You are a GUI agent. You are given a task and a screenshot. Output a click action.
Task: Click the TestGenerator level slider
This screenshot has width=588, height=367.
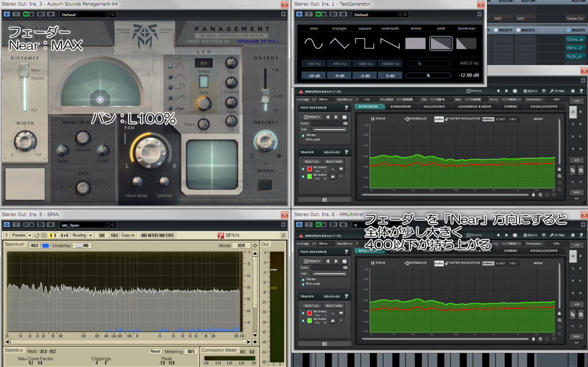[428, 75]
